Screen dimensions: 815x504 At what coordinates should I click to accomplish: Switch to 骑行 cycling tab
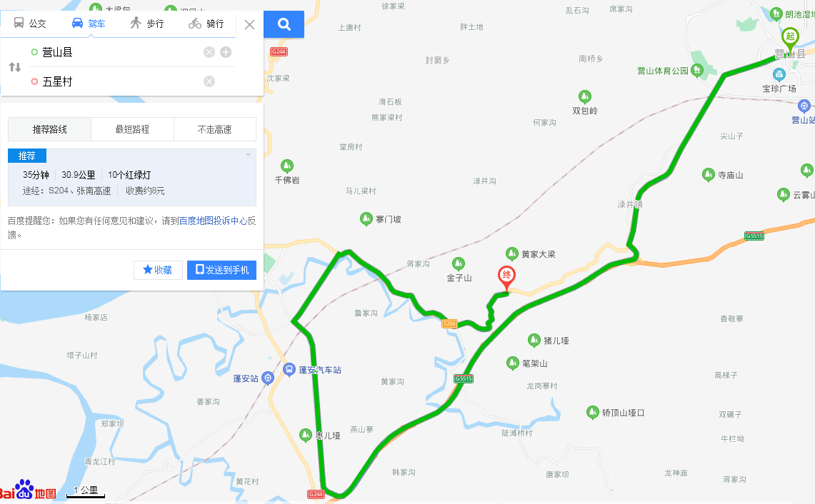pos(206,24)
